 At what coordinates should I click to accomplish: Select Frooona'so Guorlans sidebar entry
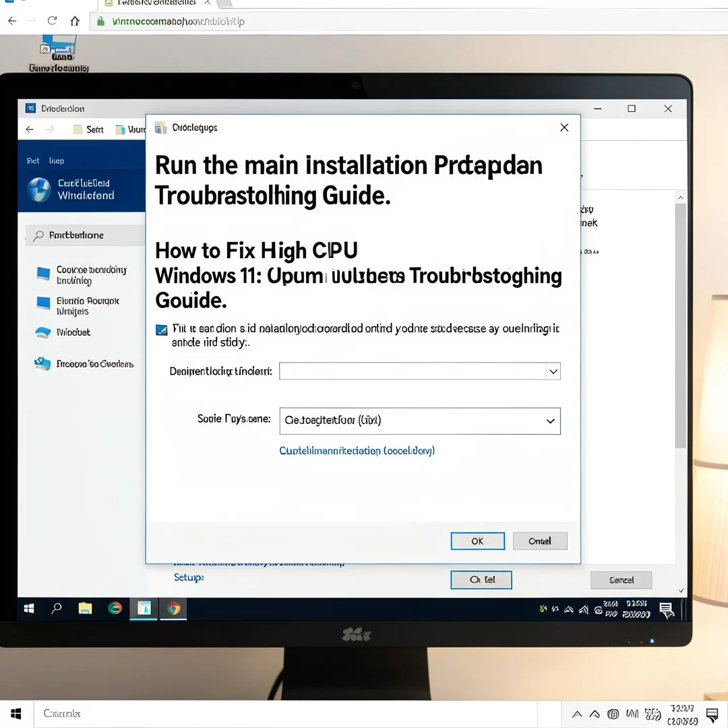[x=84, y=364]
